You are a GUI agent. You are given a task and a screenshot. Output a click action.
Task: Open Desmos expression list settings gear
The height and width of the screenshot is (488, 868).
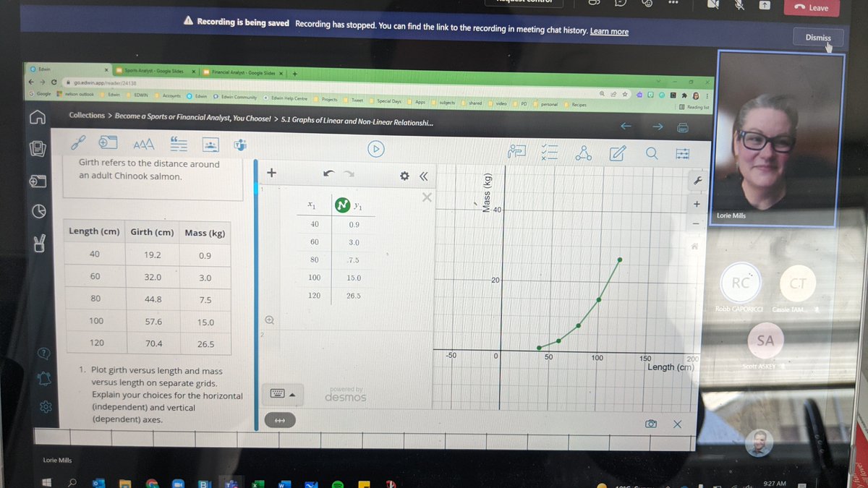tap(405, 176)
